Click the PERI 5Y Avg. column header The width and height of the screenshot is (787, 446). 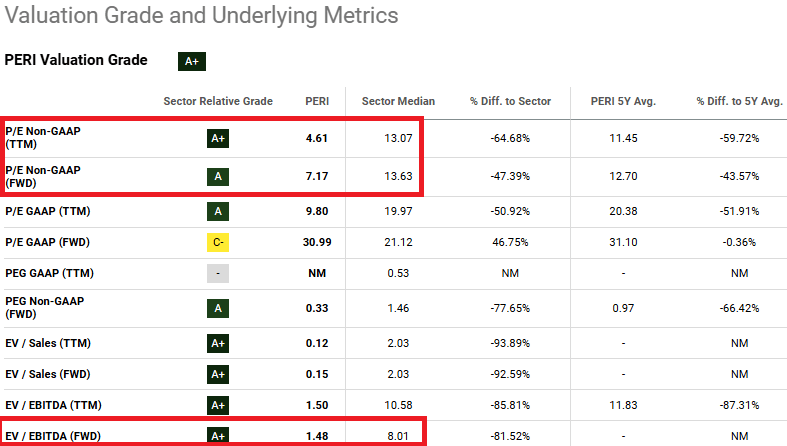(x=622, y=101)
